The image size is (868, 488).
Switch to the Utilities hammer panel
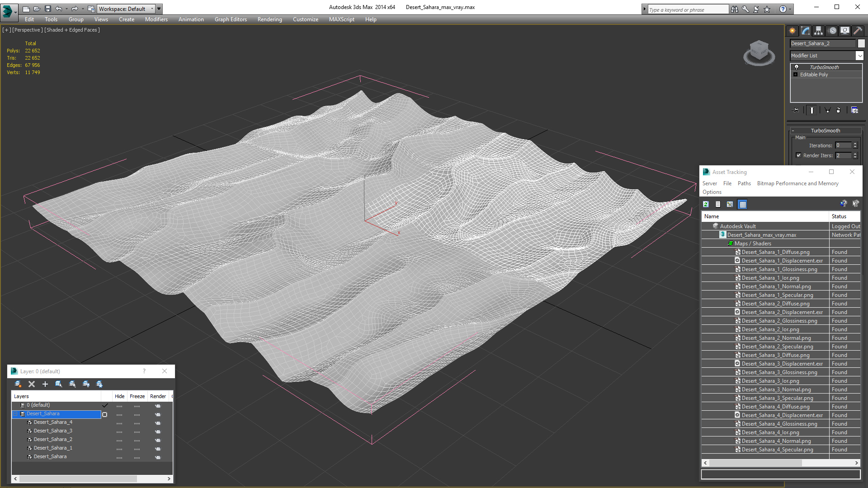[858, 31]
